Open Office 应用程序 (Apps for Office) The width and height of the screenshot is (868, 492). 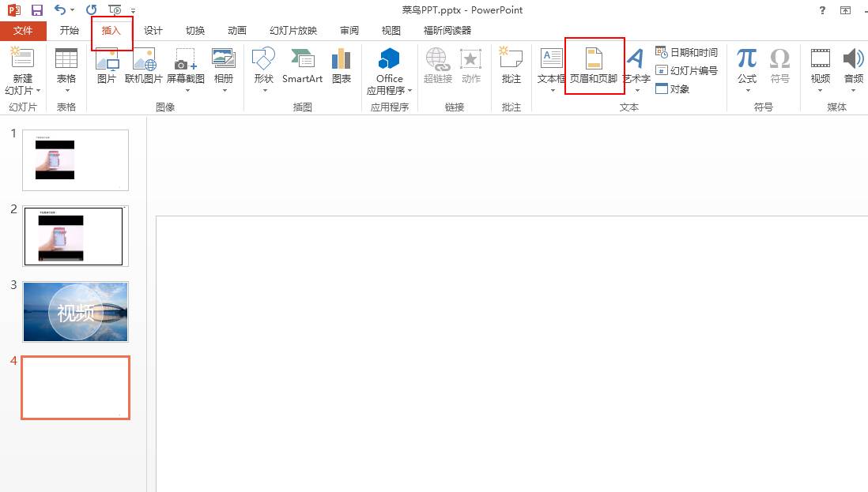coord(389,71)
